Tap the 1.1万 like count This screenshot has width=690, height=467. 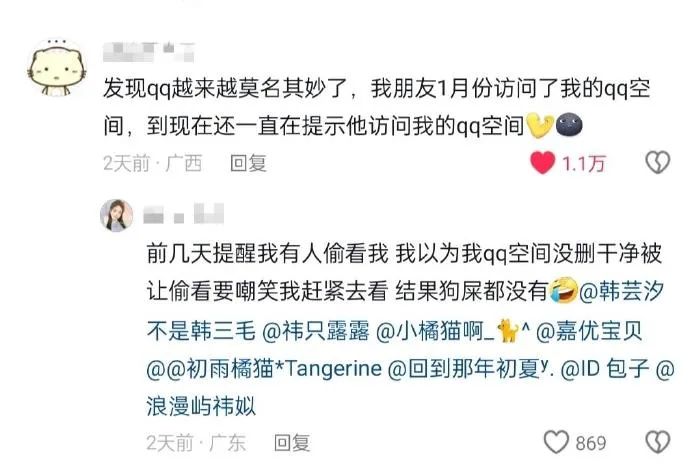tap(584, 163)
